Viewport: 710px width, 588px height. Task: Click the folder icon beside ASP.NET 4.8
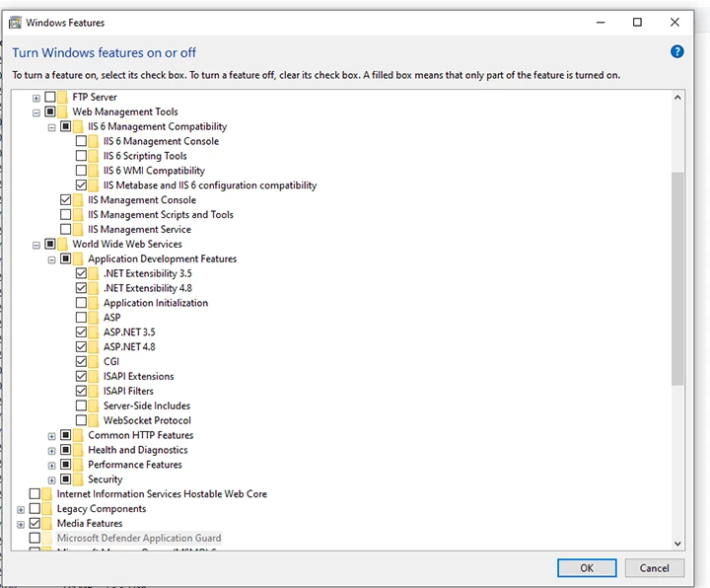pyautogui.click(x=94, y=346)
